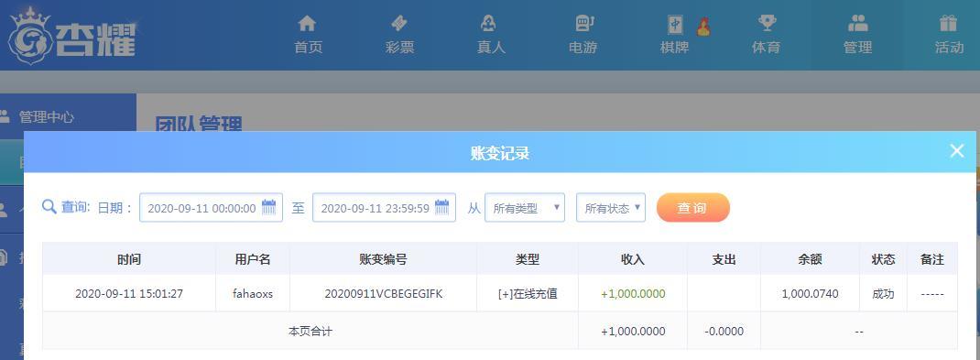Open the gift box icon 活动
This screenshot has height=360, width=980.
pos(948,24)
